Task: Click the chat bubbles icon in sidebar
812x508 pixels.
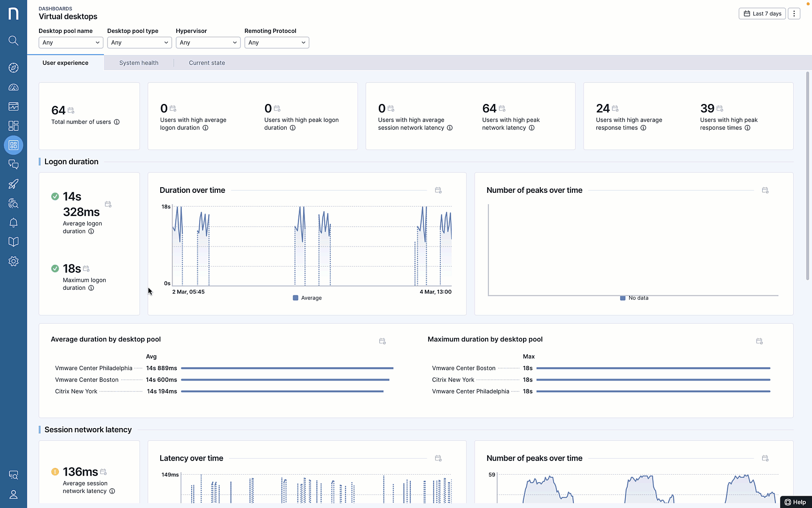Action: [14, 165]
